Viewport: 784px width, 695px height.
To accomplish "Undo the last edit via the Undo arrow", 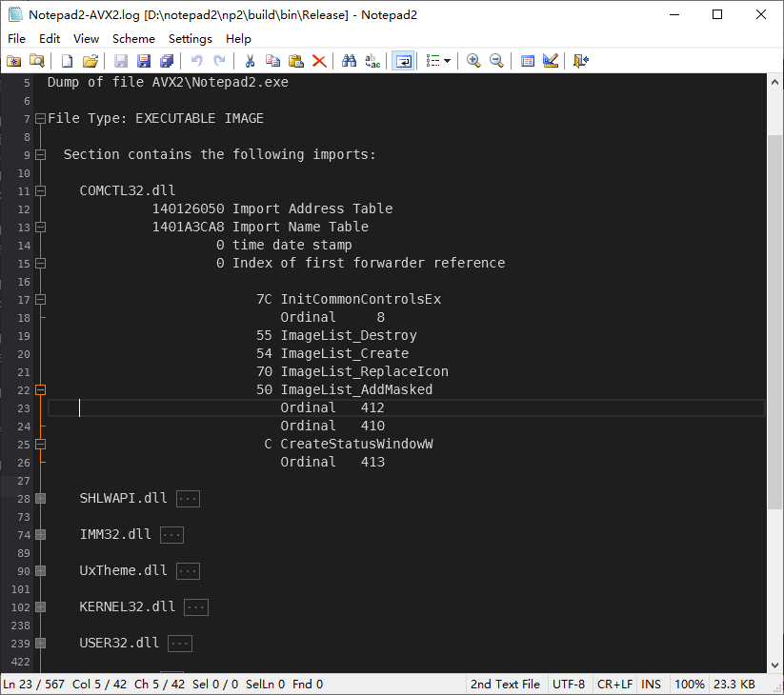I will (197, 60).
